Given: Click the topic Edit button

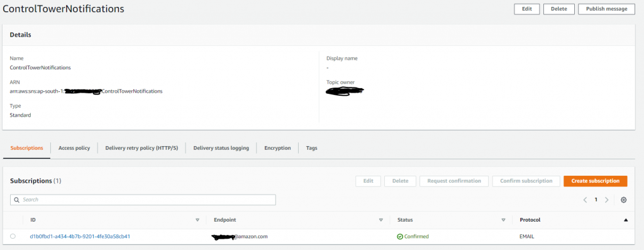Looking at the screenshot, I should (526, 9).
